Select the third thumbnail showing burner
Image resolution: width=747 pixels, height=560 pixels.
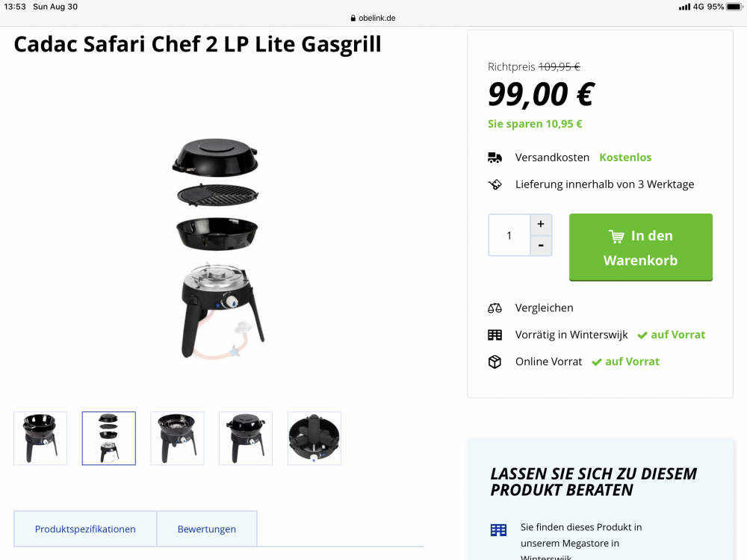(x=177, y=438)
